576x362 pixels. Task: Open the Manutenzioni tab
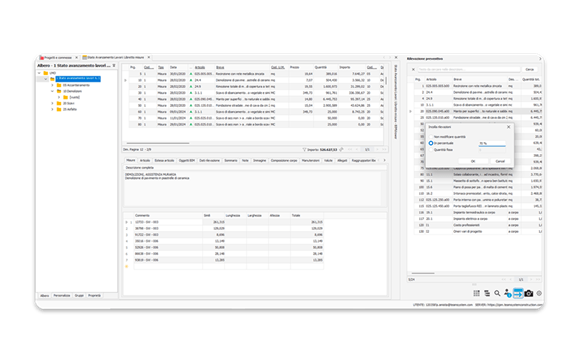[x=310, y=161]
